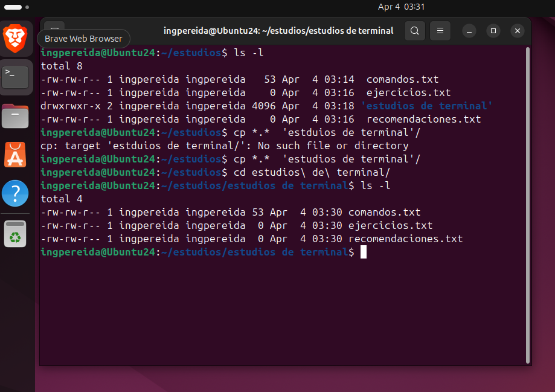This screenshot has height=392, width=555.
Task: Click the 'total 8' line
Action: [62, 66]
